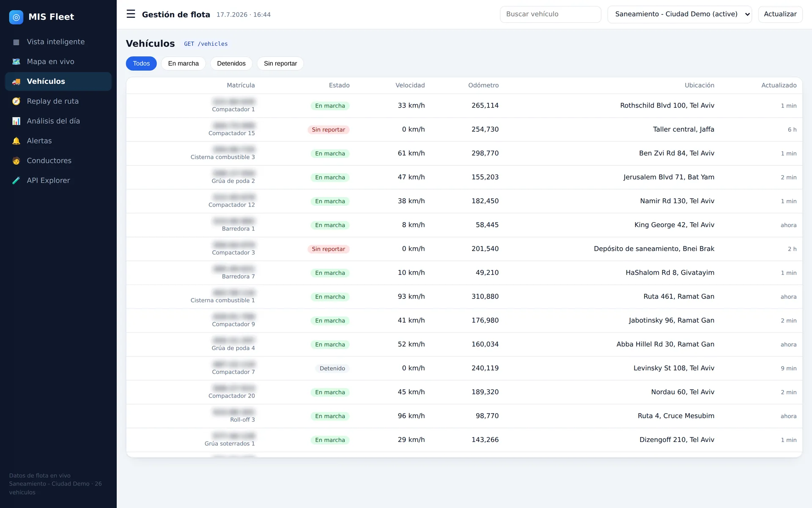Go to Replay de ruta page
812x508 pixels.
point(58,101)
